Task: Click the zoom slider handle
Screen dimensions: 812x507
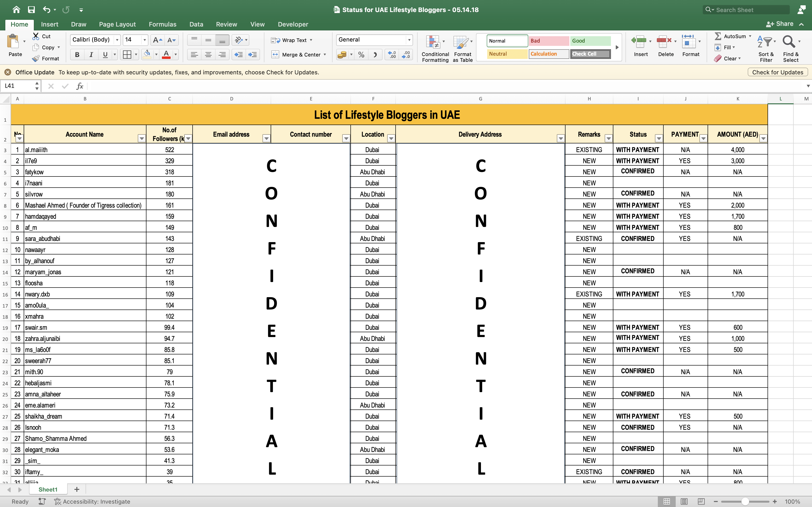Action: pyautogui.click(x=745, y=501)
